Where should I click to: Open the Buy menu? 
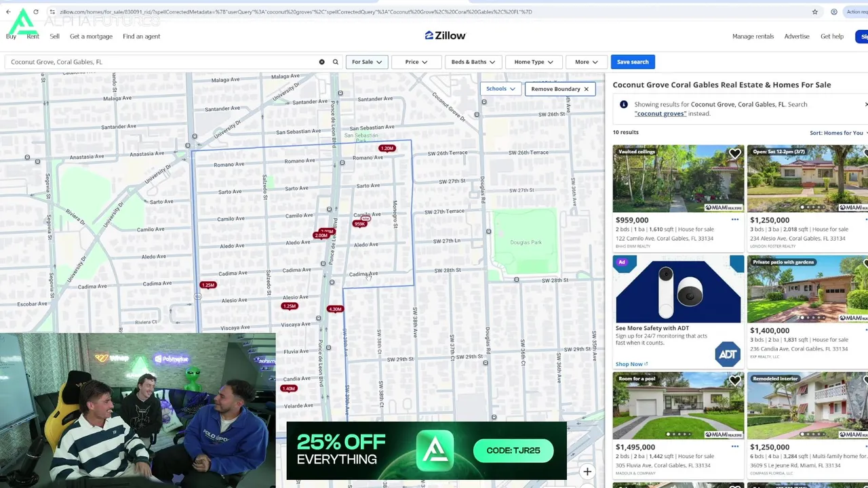[x=11, y=37]
